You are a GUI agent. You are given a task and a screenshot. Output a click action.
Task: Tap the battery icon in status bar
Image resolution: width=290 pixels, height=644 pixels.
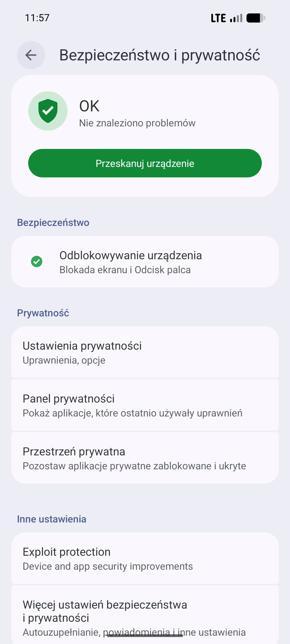tap(255, 18)
